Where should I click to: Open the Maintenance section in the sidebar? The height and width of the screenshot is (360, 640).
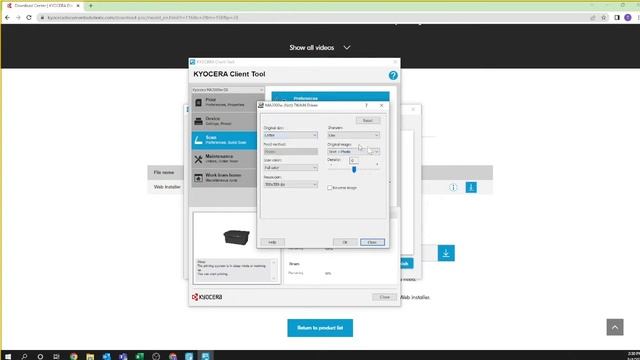[224, 159]
